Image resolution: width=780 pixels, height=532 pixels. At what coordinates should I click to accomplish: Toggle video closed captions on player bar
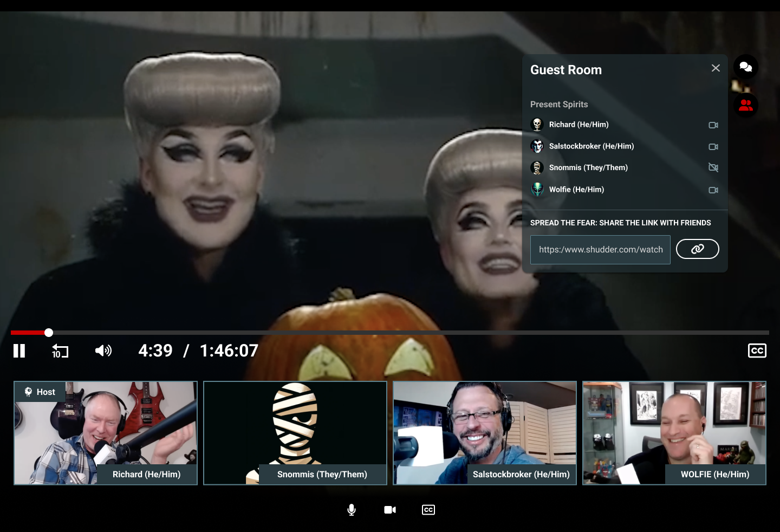[757, 351]
